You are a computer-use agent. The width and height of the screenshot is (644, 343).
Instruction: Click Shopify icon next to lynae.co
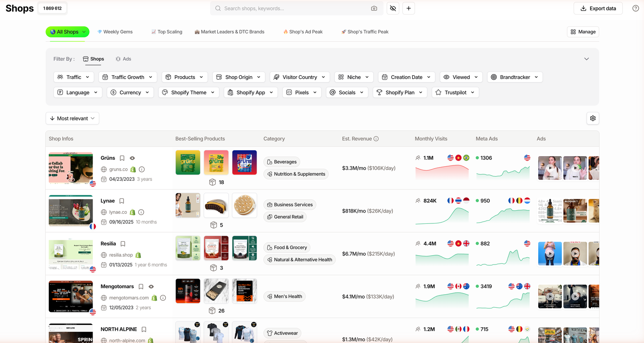pyautogui.click(x=132, y=212)
